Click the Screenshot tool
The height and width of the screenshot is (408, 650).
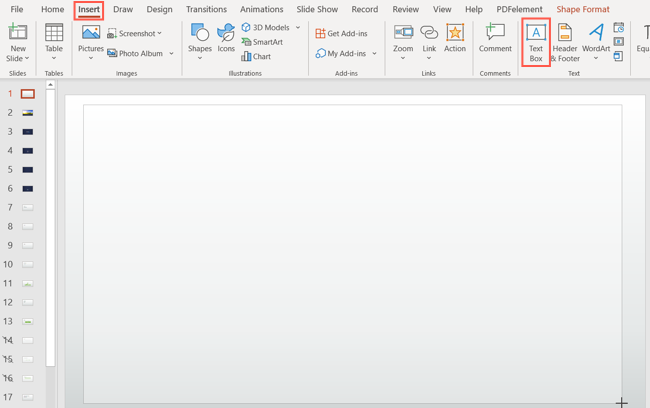[x=131, y=34]
